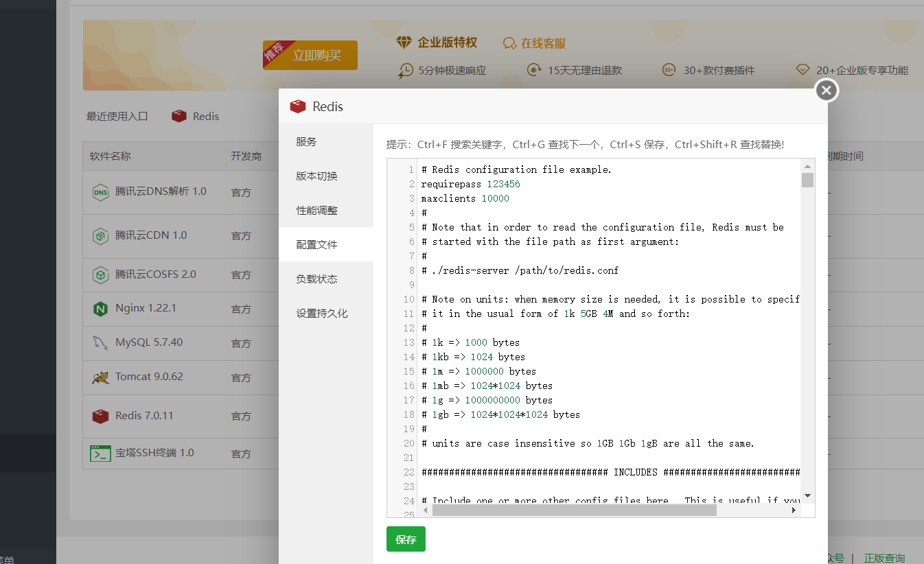Click the Tencent Cloud DNS icon
924x564 pixels.
pos(100,192)
